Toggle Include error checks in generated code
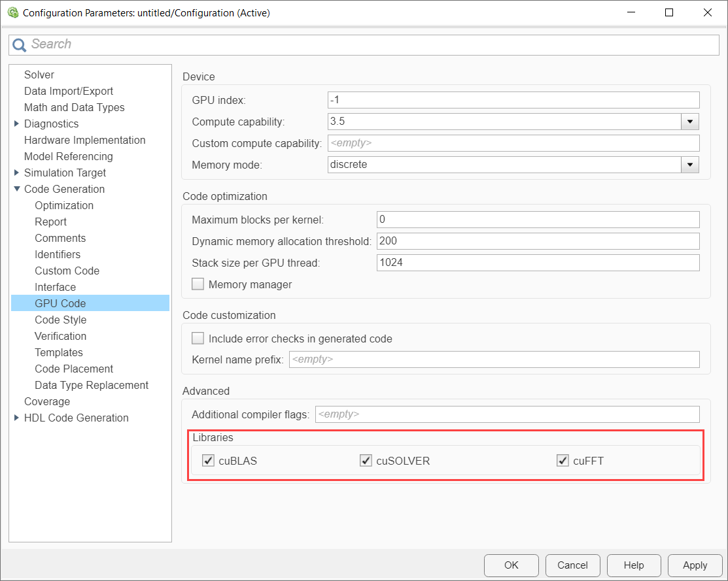The width and height of the screenshot is (728, 581). pos(198,339)
